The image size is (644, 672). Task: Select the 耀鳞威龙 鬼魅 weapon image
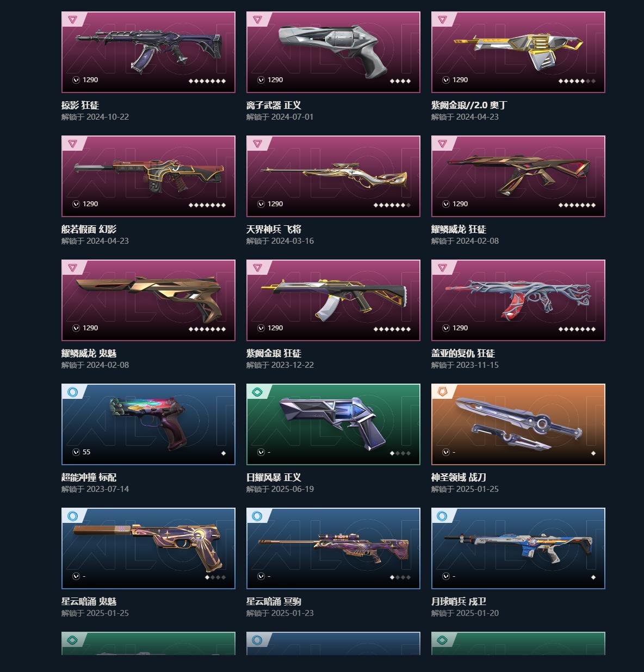[x=148, y=297]
